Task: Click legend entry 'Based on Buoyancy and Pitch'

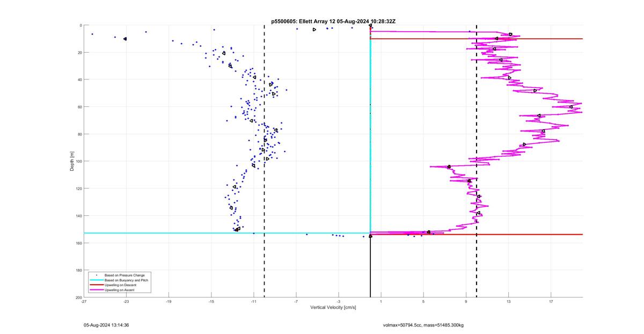Action: coord(126,280)
